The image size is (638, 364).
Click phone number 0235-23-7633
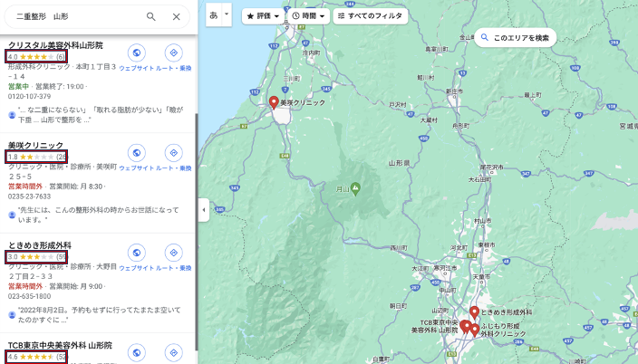pyautogui.click(x=29, y=196)
